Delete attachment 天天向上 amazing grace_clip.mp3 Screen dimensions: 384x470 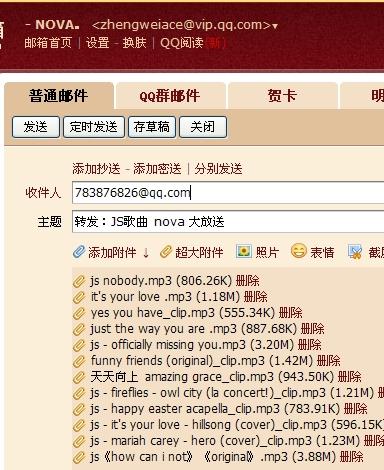point(349,377)
